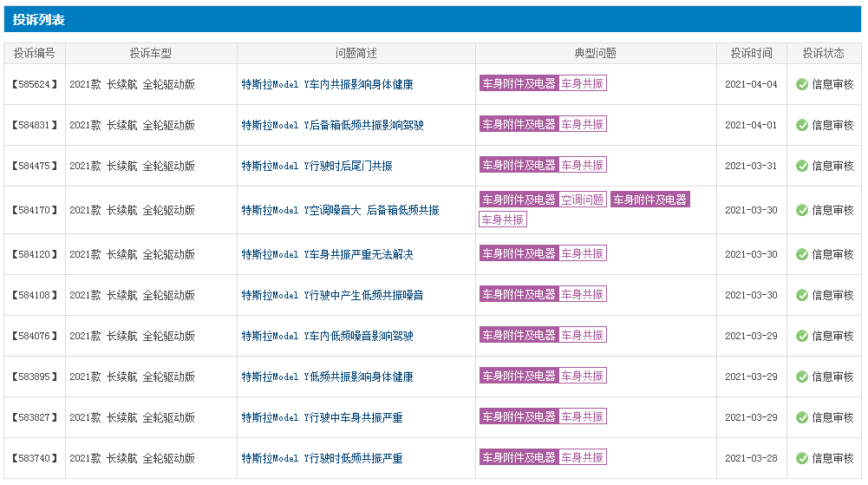Click the green check icon for complaint 584170
This screenshot has height=485, width=868.
pos(801,210)
